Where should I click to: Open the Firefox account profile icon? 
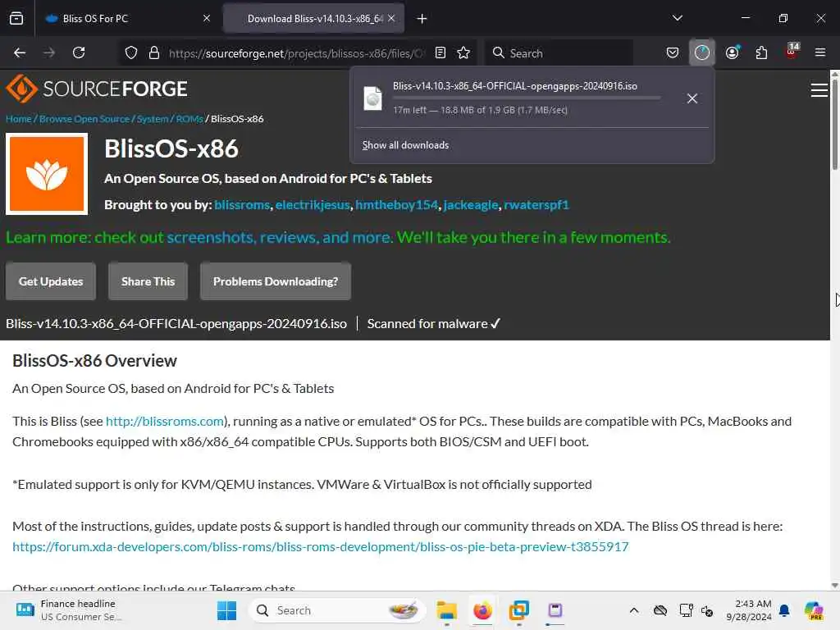coord(732,52)
